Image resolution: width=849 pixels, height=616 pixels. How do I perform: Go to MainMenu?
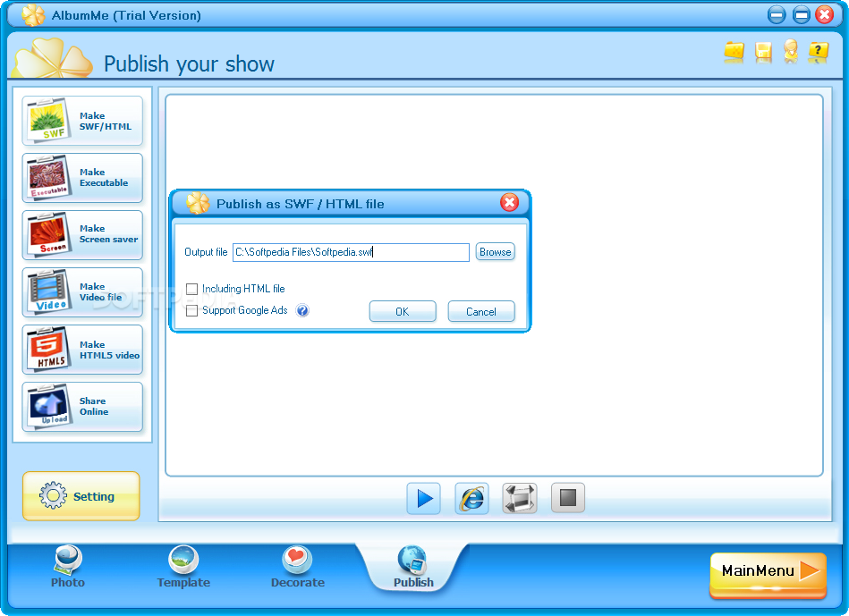[x=768, y=574]
